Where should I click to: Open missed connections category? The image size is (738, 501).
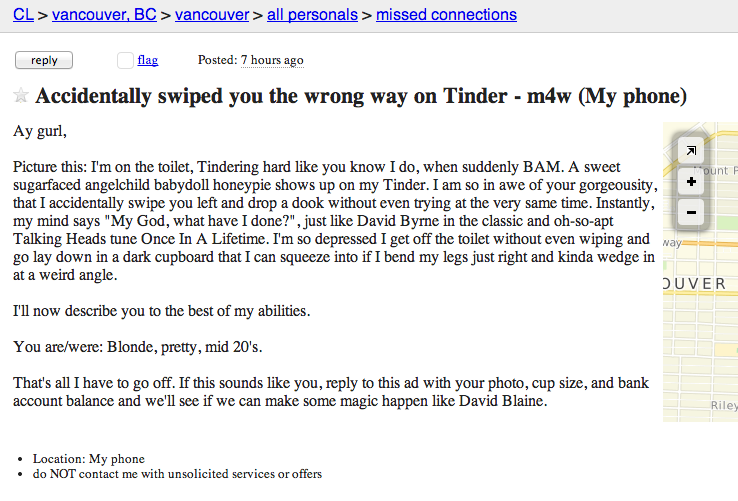(x=446, y=15)
